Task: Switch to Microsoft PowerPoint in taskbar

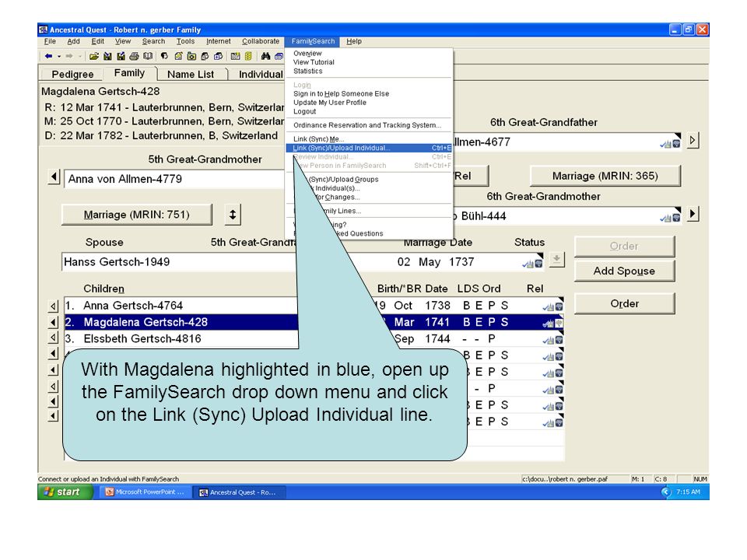Action: click(146, 492)
